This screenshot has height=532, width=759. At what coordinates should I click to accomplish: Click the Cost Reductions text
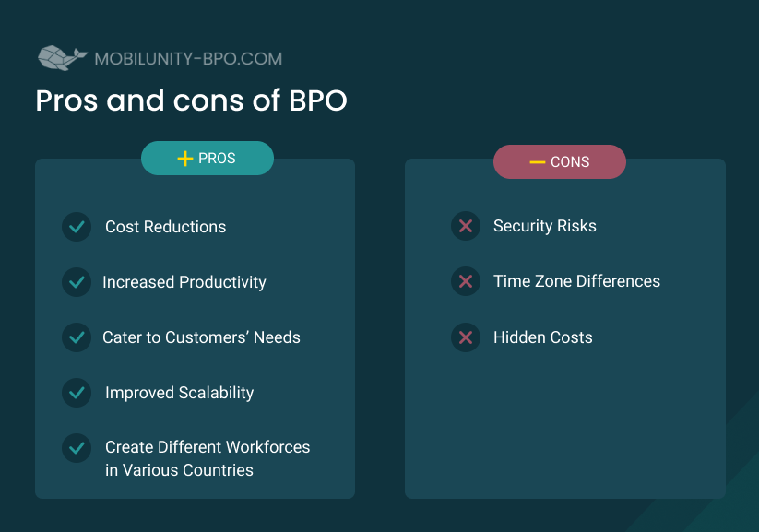click(x=166, y=227)
